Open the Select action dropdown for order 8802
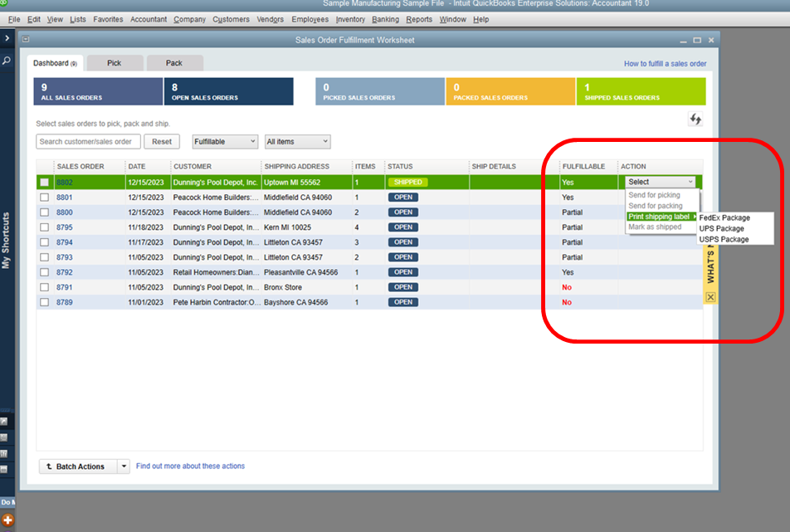Image resolution: width=790 pixels, height=532 pixels. (x=660, y=182)
